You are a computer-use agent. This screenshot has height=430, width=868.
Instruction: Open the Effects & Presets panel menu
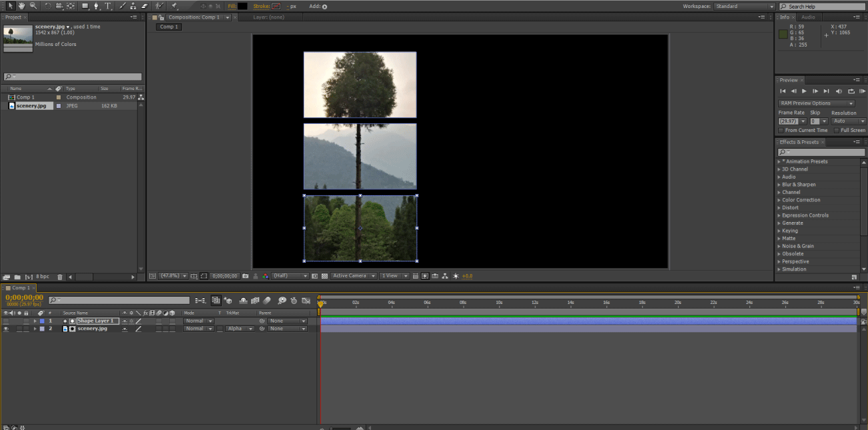pos(859,142)
